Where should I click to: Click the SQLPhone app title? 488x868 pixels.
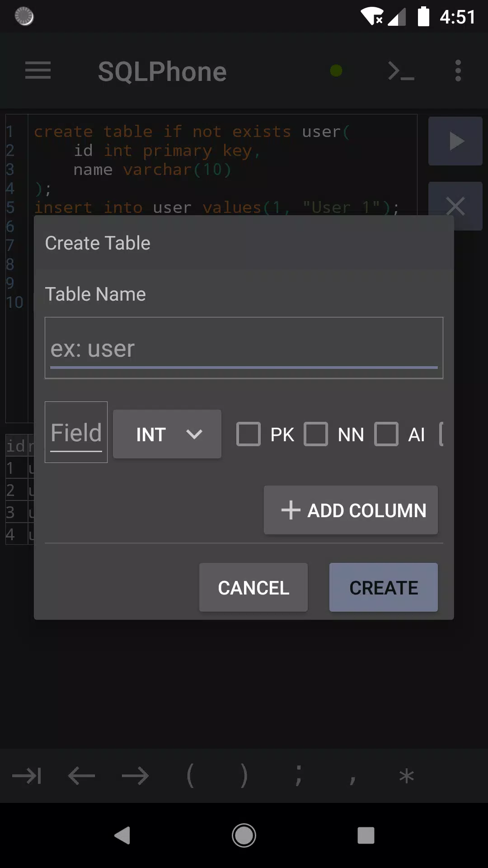click(x=162, y=71)
